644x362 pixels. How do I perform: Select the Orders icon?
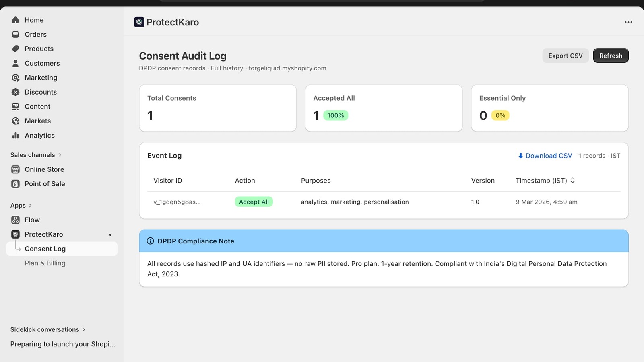point(15,34)
